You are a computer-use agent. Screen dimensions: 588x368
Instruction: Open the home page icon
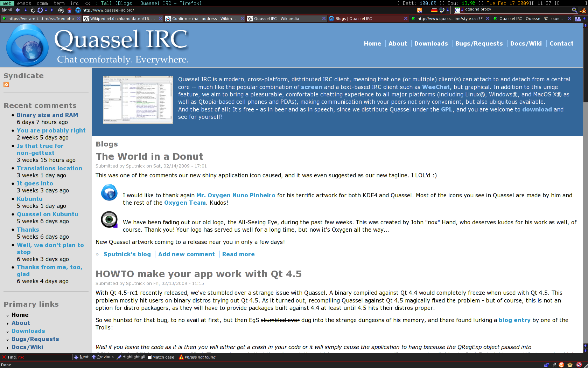click(x=69, y=10)
